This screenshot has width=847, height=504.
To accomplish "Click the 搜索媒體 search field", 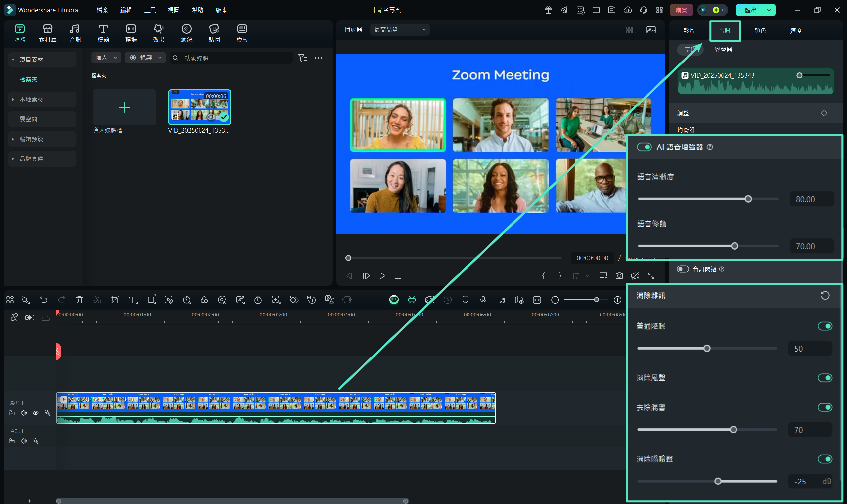I will (231, 58).
